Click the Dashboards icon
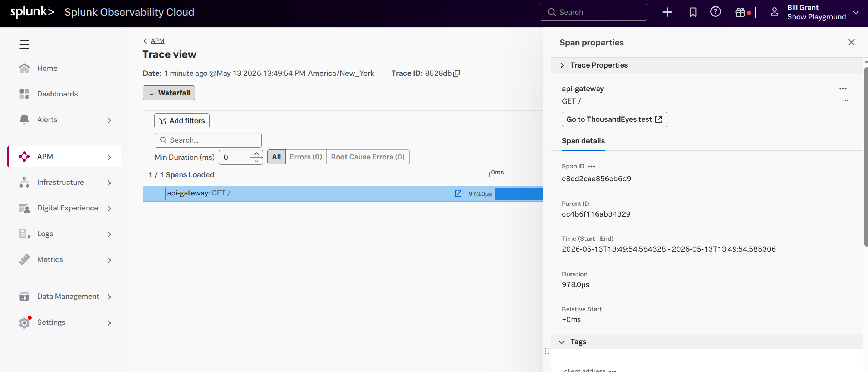Image resolution: width=868 pixels, height=372 pixels. 24,94
